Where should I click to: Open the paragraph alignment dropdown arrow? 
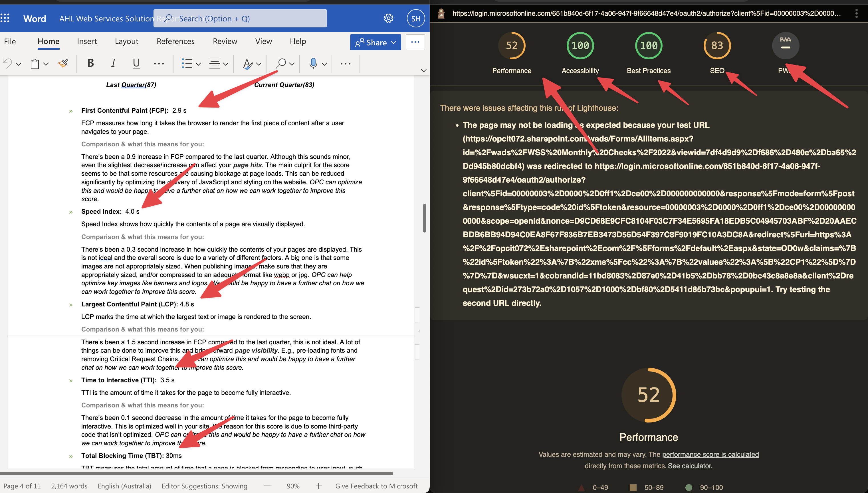226,64
